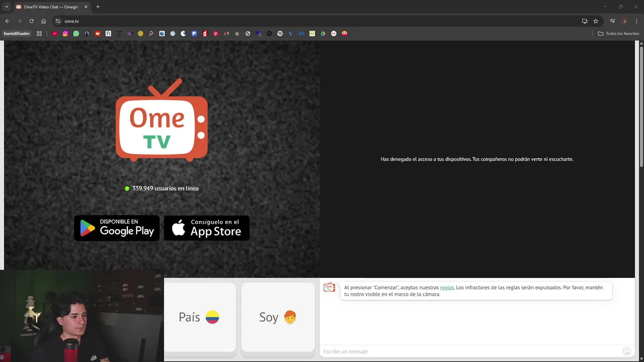Viewport: 644px width, 362px height.
Task: Click the OmeTV logo
Action: 162,120
